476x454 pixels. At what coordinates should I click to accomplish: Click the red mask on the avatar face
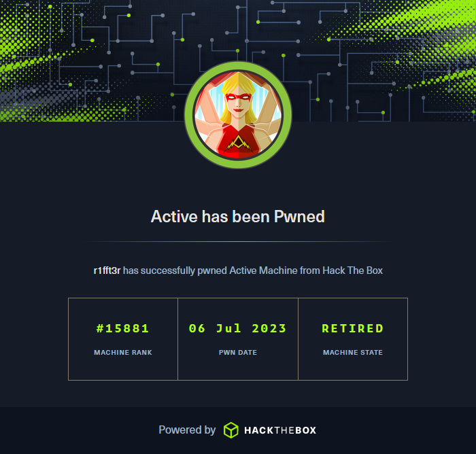238,97
